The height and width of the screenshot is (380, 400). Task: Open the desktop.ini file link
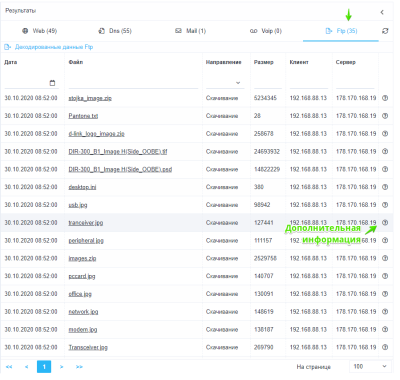82,187
